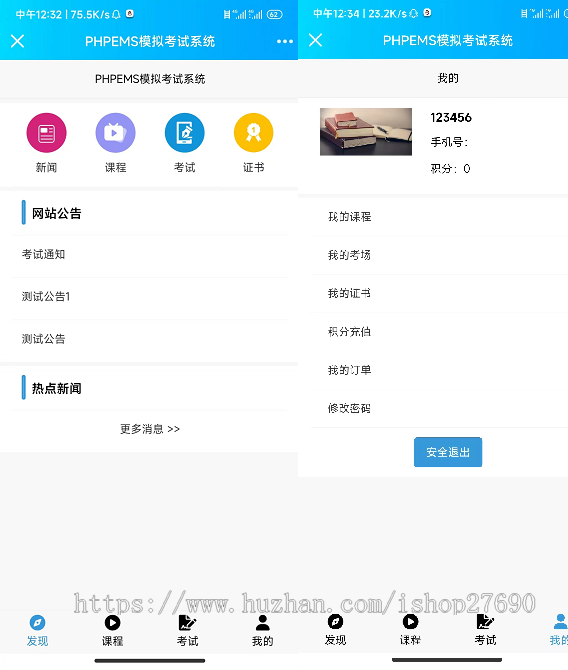Click the 更多消息 >> link
This screenshot has width=568, height=670.
coord(150,429)
